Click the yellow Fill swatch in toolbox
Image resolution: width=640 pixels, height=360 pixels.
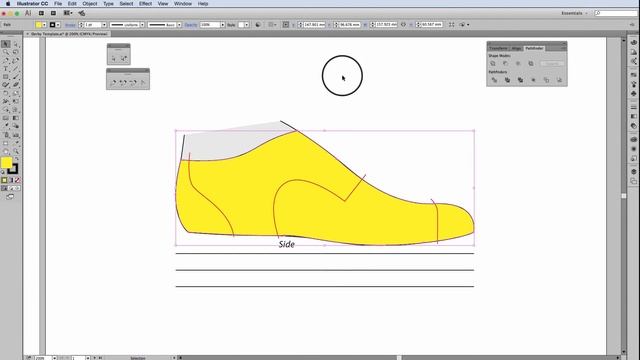click(x=7, y=163)
